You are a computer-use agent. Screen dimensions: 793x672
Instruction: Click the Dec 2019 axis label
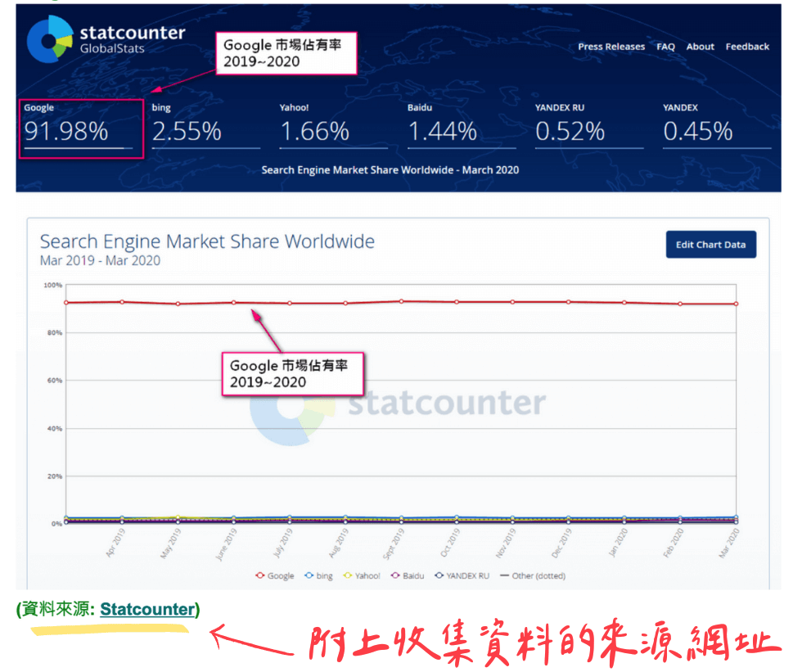click(x=561, y=544)
